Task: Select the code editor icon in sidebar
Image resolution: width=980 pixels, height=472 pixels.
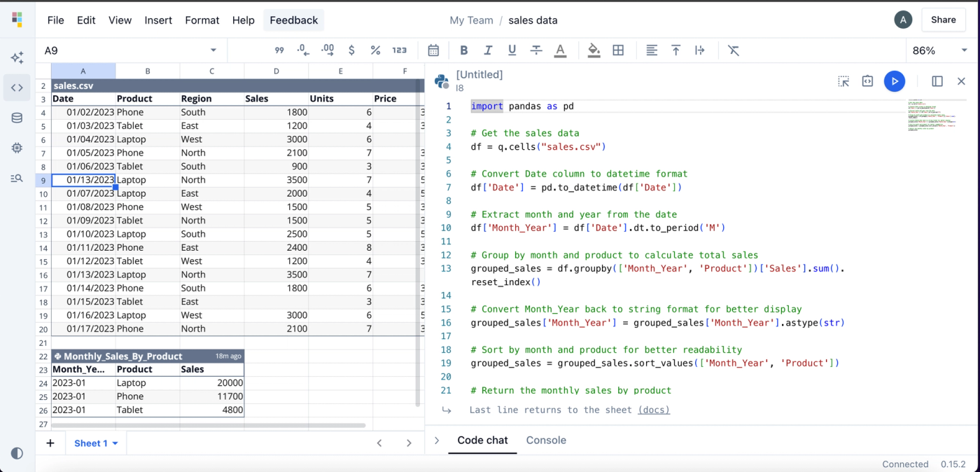Action: click(x=17, y=88)
